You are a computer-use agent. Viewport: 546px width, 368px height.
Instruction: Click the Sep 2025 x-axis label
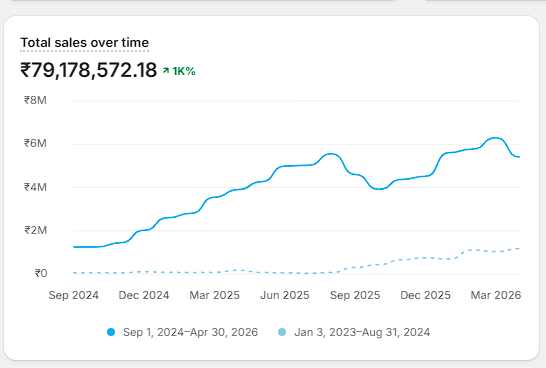point(355,295)
